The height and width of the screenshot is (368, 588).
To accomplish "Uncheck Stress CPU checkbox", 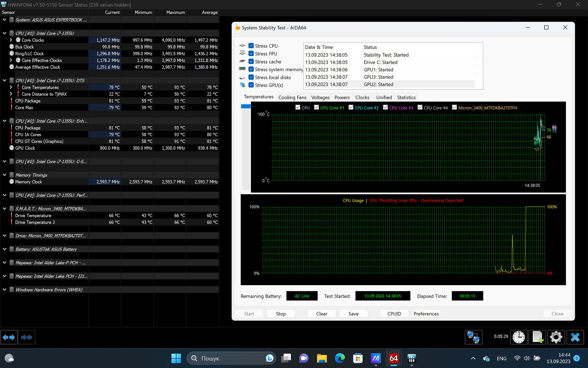I will coord(251,46).
